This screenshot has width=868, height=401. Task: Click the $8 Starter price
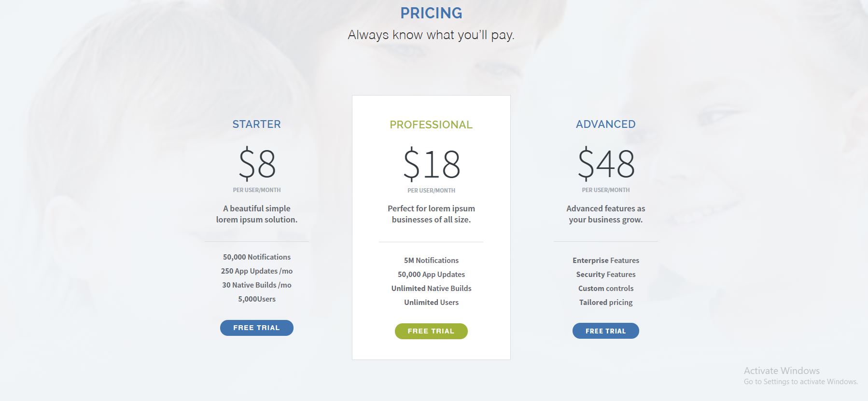click(257, 164)
